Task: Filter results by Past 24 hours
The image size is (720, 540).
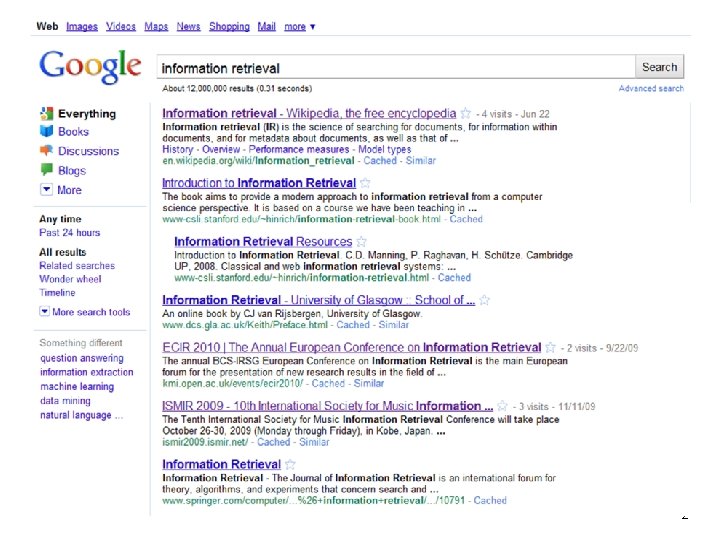Action: 70,232
